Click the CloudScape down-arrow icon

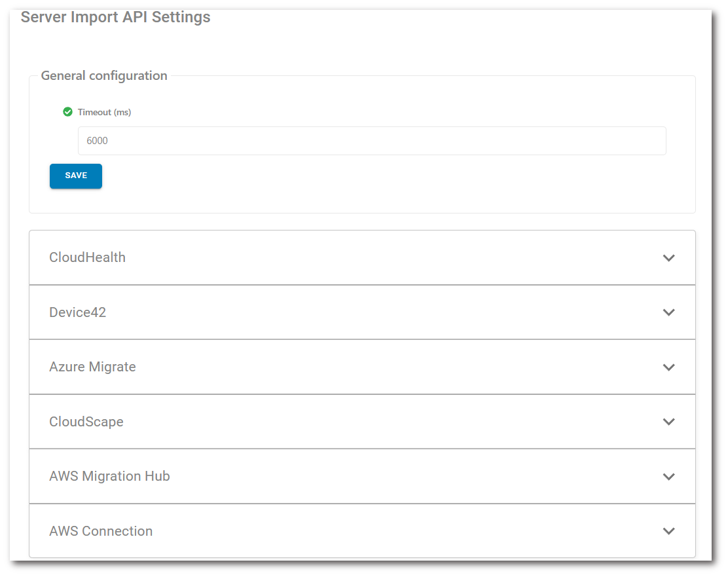point(668,422)
